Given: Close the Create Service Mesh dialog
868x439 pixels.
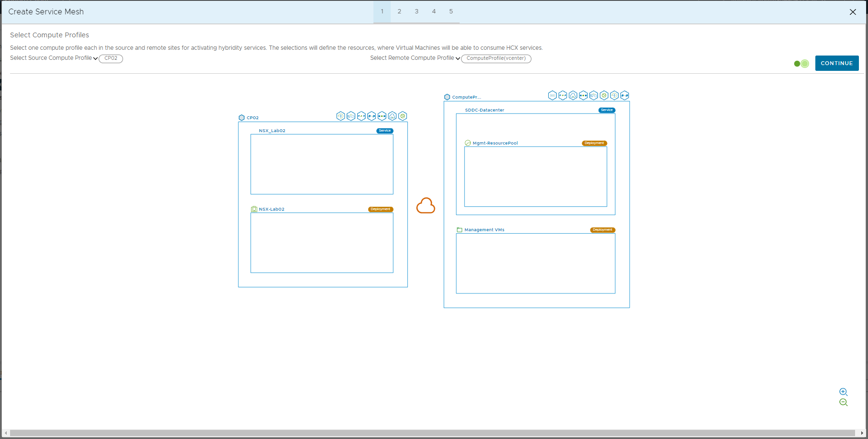Looking at the screenshot, I should (853, 12).
